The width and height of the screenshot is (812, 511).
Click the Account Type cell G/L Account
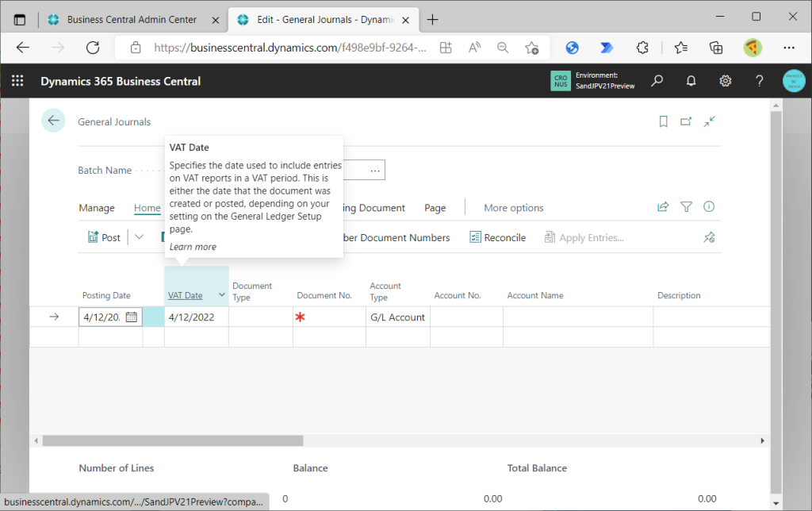[397, 317]
